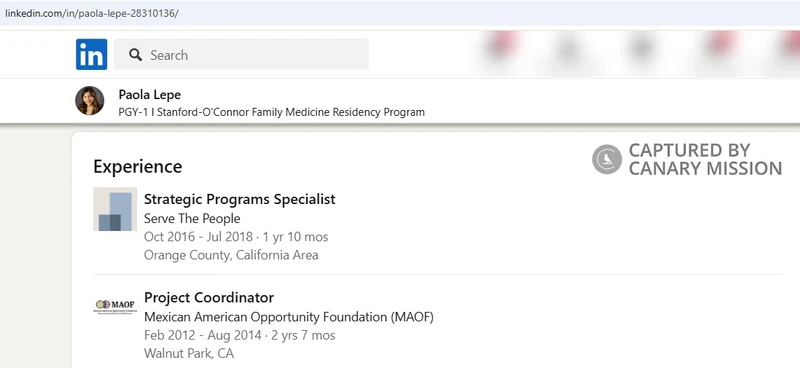This screenshot has height=368, width=800.
Task: Click the magnifying glass search icon
Action: [135, 55]
